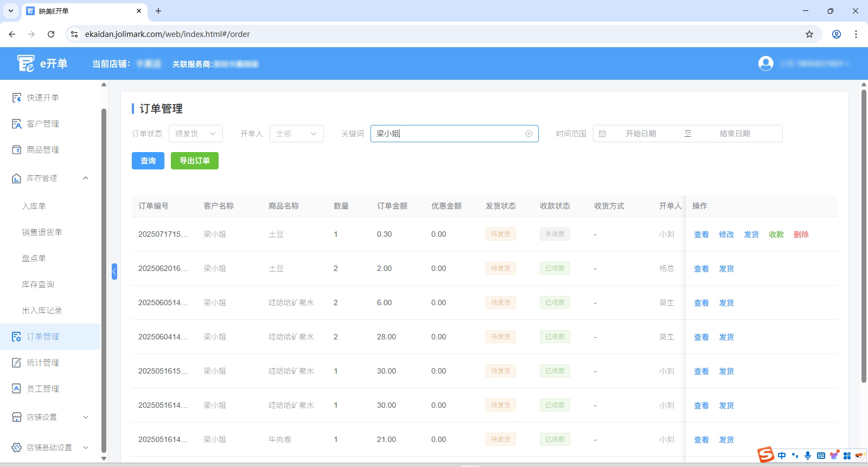The height and width of the screenshot is (467, 868).
Task: Go to 入库单 in the sidebar
Action: [x=34, y=206]
